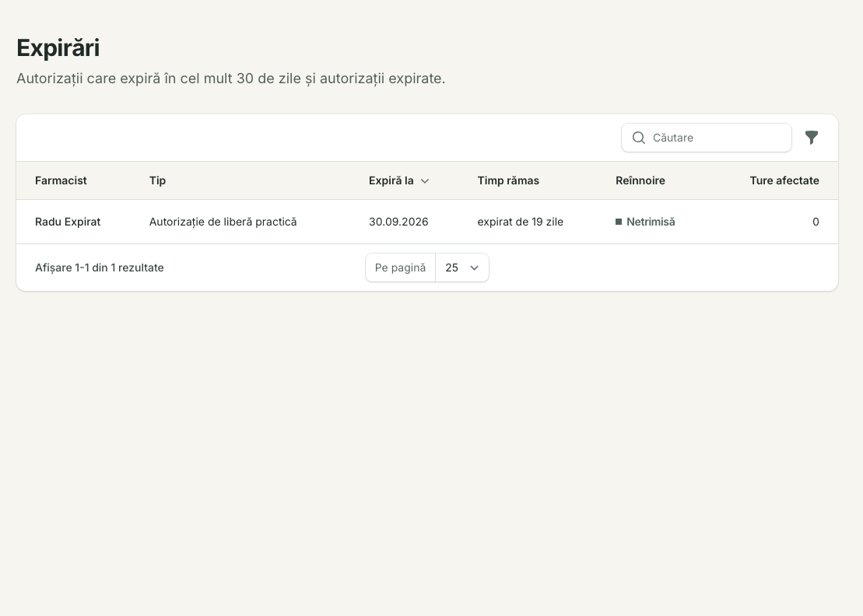Click the Timp rămas column header
863x616 pixels.
(x=508, y=180)
